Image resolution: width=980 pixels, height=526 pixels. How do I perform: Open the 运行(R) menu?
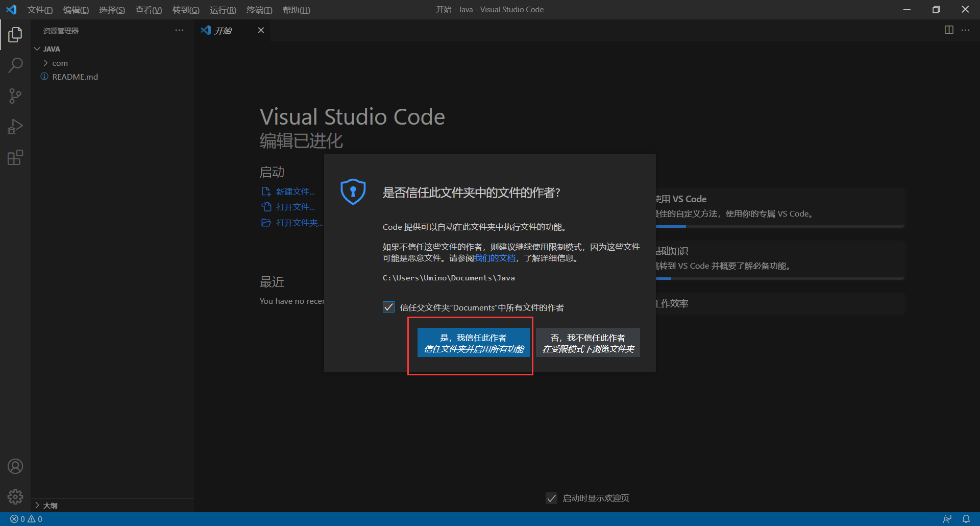(x=223, y=10)
